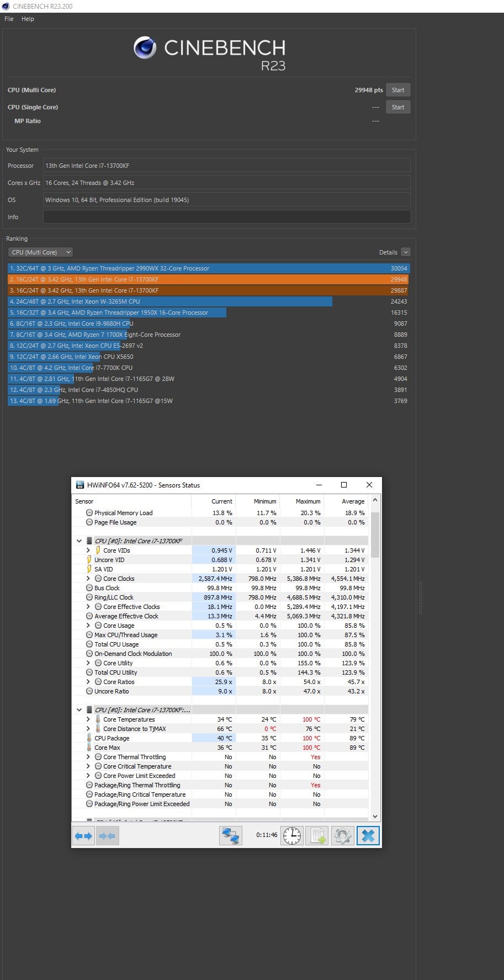Open the File menu in Cinebench

point(9,19)
